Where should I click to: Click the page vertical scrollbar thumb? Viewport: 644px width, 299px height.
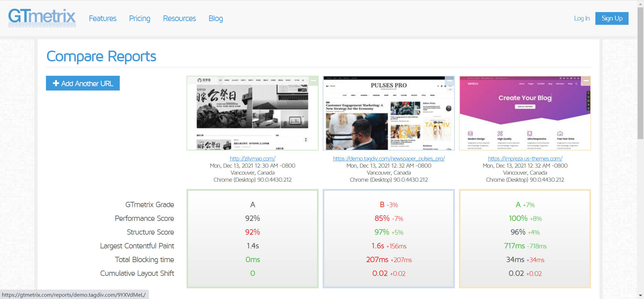pyautogui.click(x=640, y=73)
